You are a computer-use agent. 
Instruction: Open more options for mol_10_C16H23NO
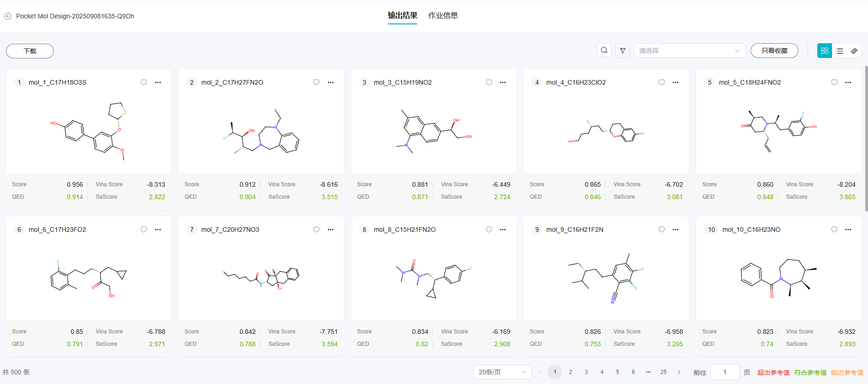coord(848,229)
